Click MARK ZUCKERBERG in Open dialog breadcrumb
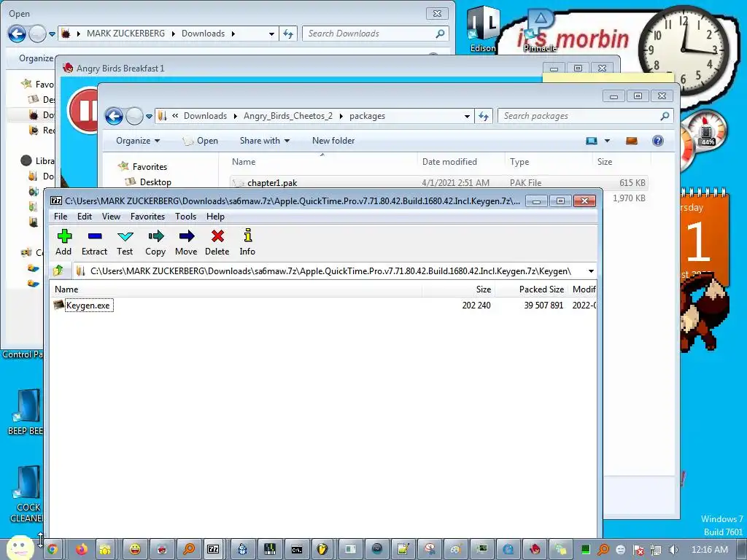This screenshot has width=747, height=560. tap(125, 34)
